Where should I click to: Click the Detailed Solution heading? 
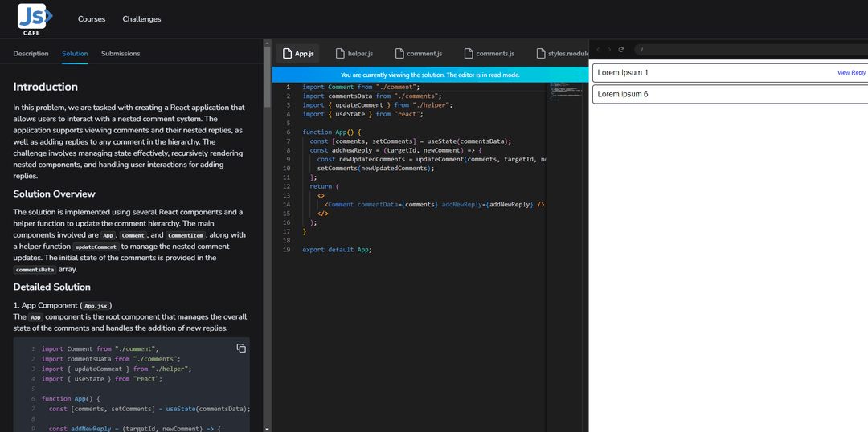coord(52,287)
